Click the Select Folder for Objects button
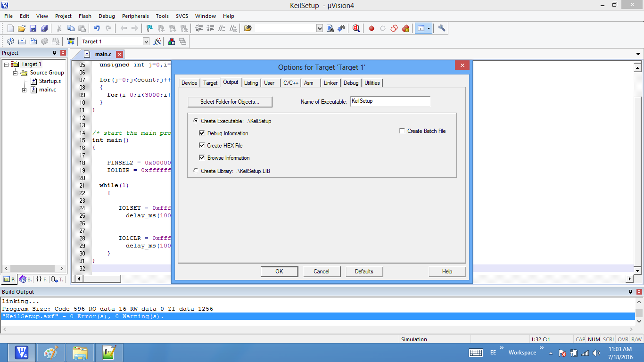644x362 pixels. [x=230, y=101]
